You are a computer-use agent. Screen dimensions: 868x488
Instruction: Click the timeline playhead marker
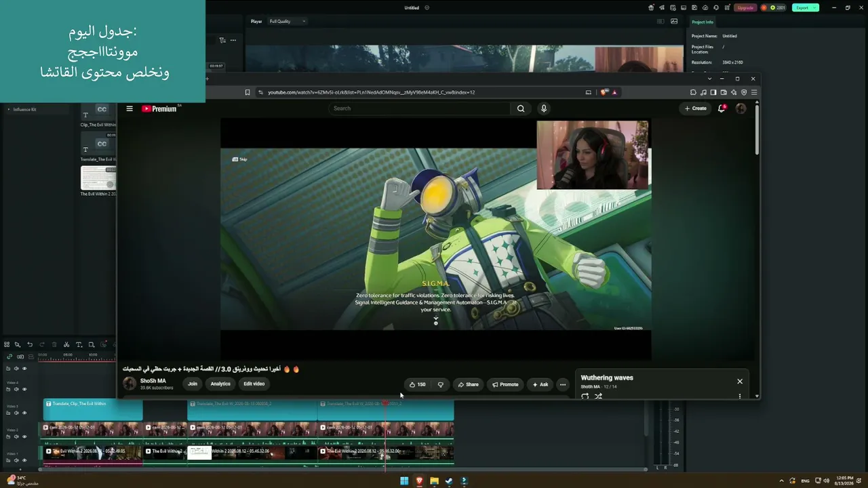(x=385, y=404)
